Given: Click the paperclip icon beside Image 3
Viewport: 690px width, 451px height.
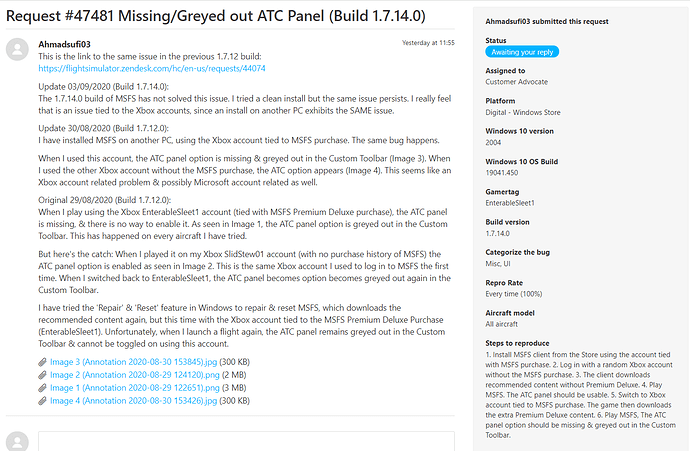Looking at the screenshot, I should coord(42,362).
